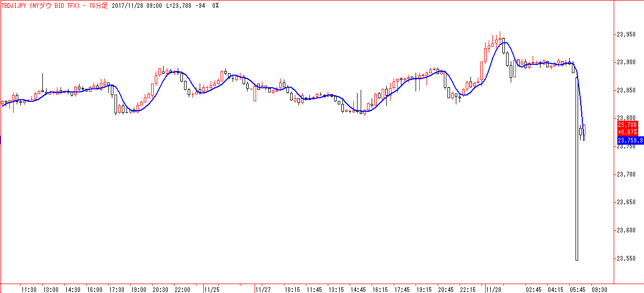Click the 23,900 price axis label
The width and height of the screenshot is (644, 293).
click(626, 62)
